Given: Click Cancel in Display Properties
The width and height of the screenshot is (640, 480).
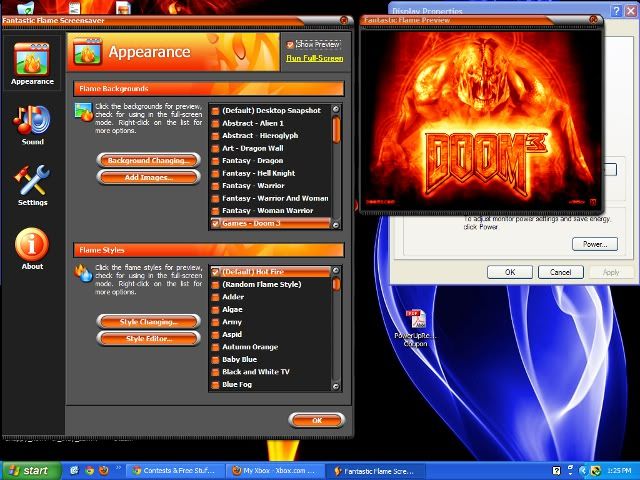Looking at the screenshot, I should point(560,272).
